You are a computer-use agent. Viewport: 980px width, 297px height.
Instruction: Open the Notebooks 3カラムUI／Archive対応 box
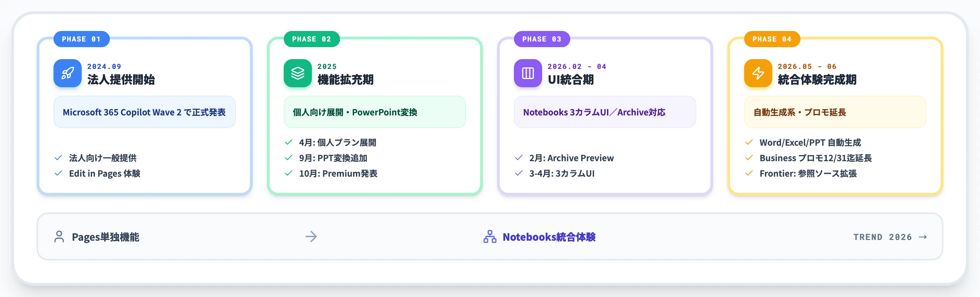(605, 112)
